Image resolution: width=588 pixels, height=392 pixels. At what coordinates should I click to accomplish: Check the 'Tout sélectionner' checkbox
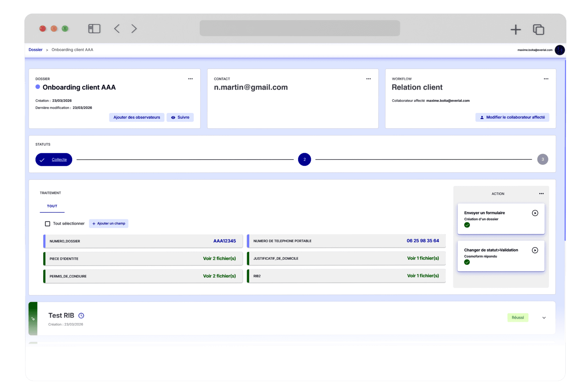point(47,224)
